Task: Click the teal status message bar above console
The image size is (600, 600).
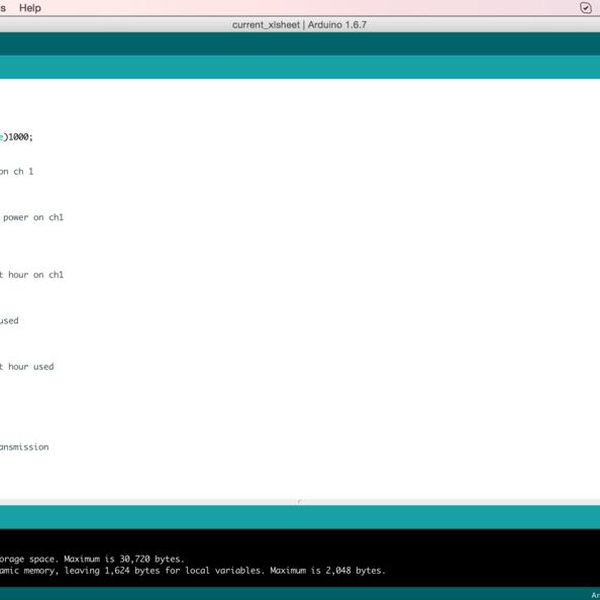Action: (299, 517)
